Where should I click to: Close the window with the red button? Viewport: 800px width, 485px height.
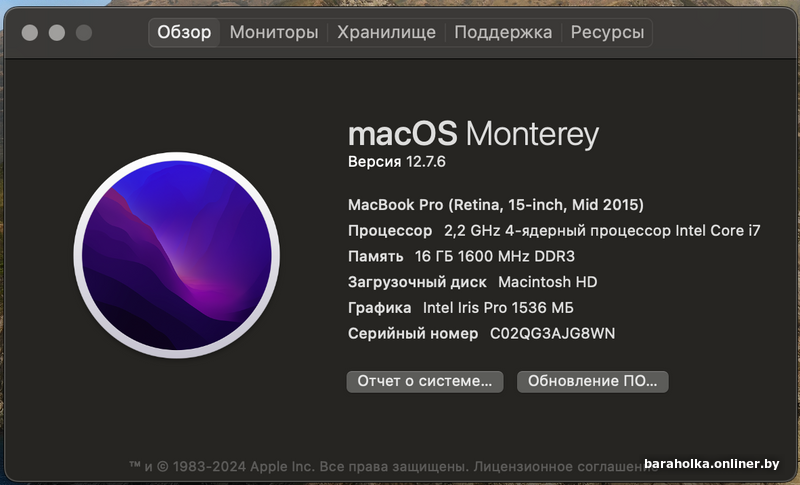pos(30,33)
